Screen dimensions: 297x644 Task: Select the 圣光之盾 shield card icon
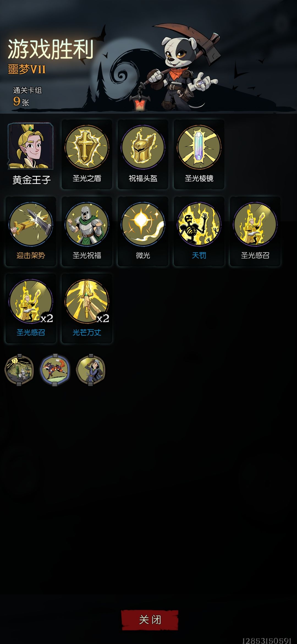pyautogui.click(x=87, y=154)
